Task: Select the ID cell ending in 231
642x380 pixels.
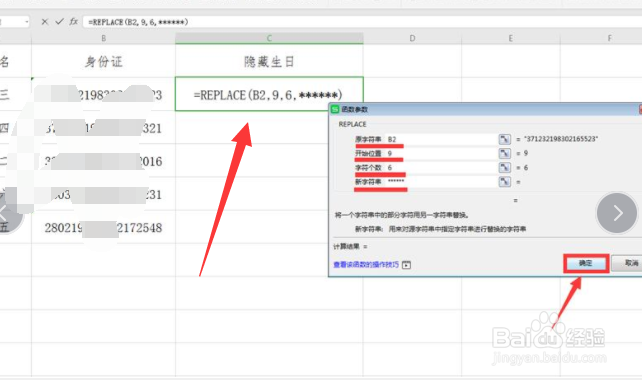Action: point(104,194)
